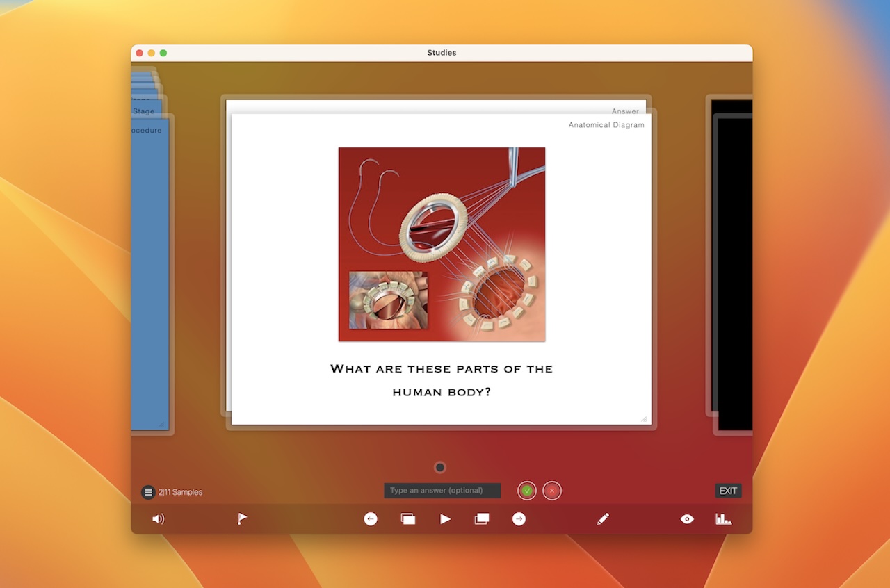The height and width of the screenshot is (588, 890).
Task: Click the Type an answer field
Action: (442, 491)
